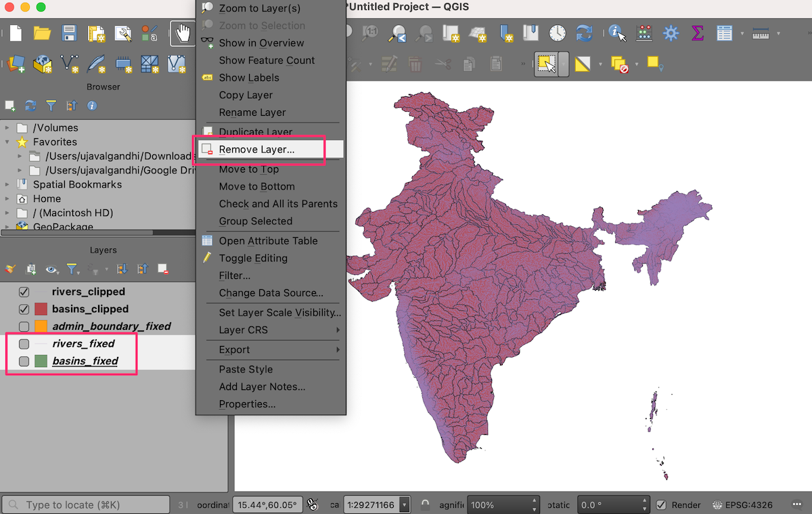Image resolution: width=812 pixels, height=514 pixels.
Task: Toggle the Render checkbox in status bar
Action: [661, 505]
